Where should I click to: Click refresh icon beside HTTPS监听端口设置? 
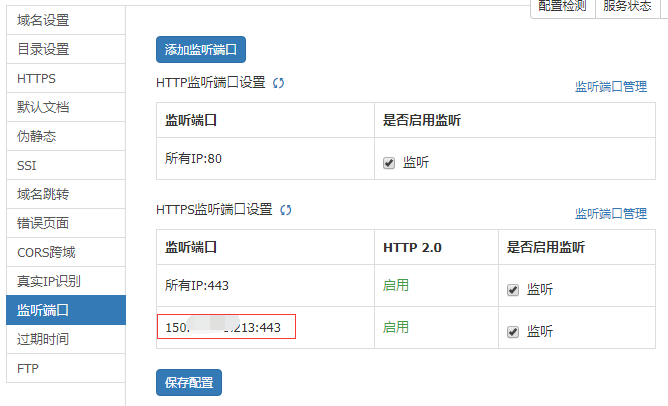pyautogui.click(x=286, y=210)
